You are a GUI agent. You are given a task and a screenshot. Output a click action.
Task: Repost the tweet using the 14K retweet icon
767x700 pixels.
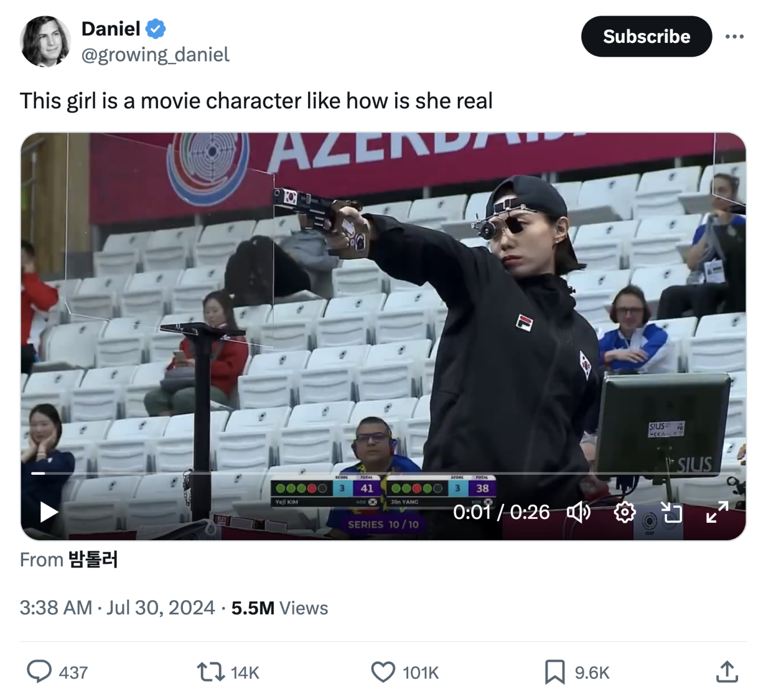(210, 672)
